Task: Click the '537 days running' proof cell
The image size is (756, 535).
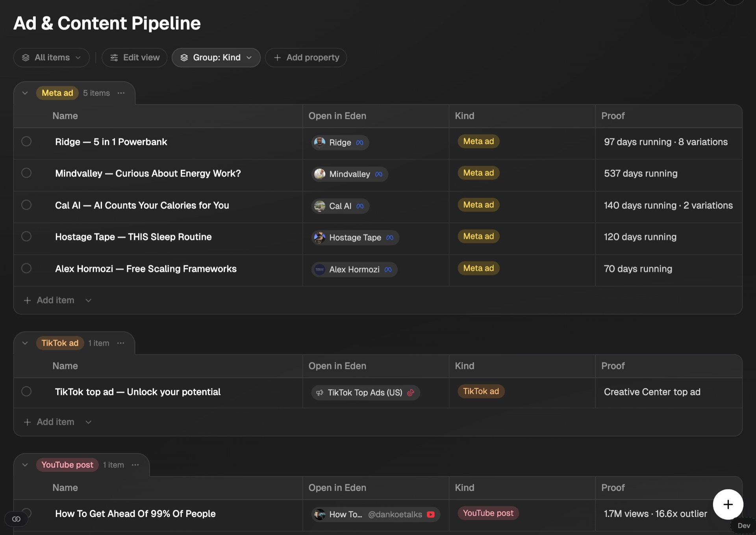Action: click(x=641, y=173)
